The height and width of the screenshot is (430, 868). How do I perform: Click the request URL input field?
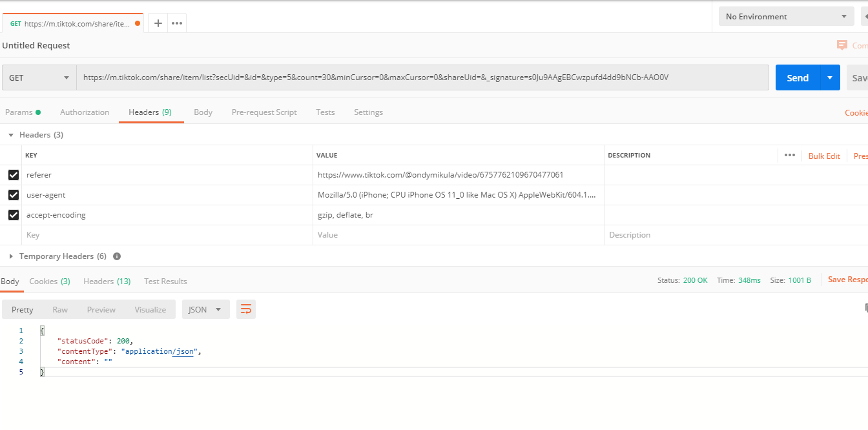[387, 77]
